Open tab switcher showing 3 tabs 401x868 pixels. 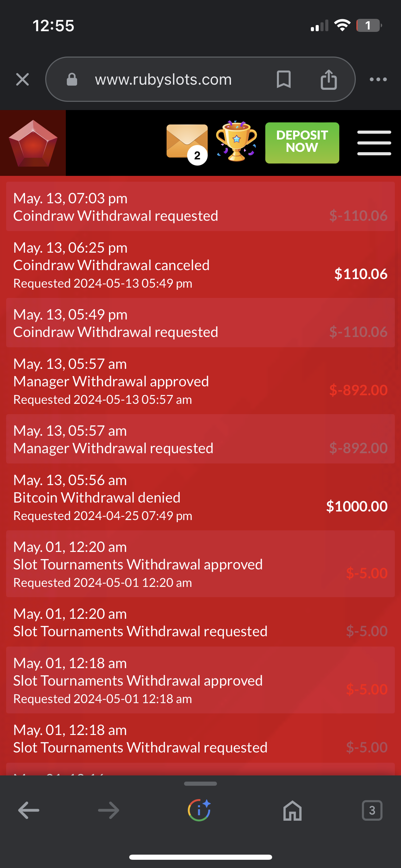pos(372,810)
